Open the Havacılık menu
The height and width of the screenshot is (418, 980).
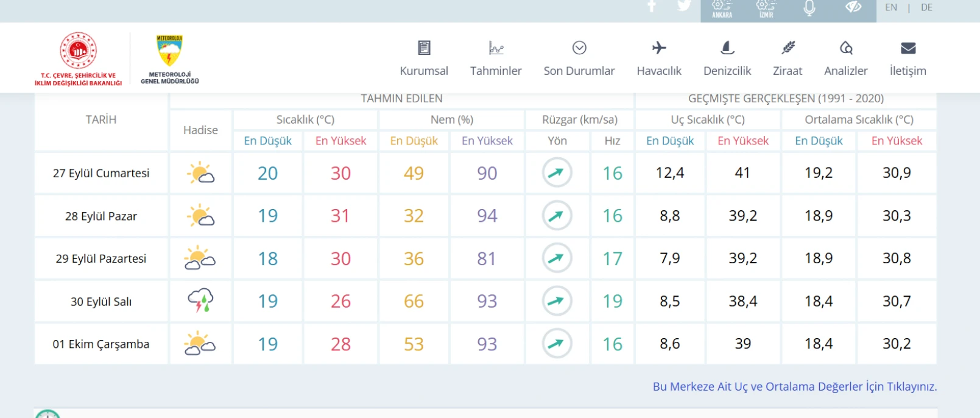click(659, 58)
